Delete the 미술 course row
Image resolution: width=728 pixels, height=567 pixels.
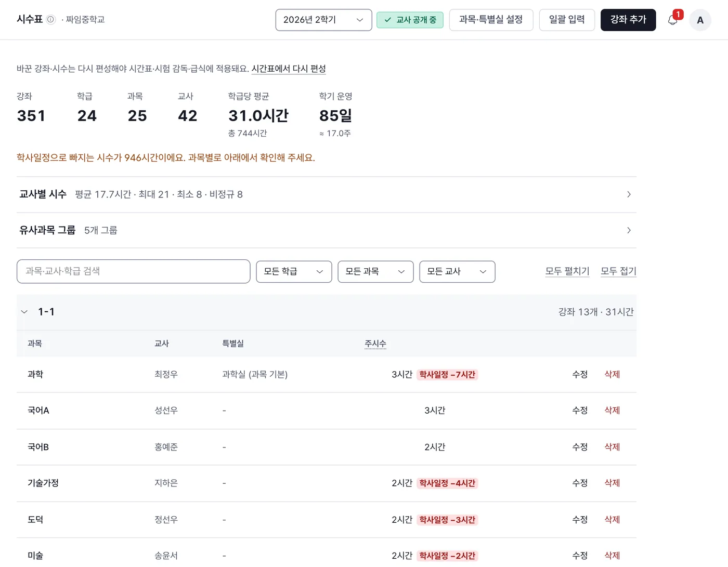612,556
